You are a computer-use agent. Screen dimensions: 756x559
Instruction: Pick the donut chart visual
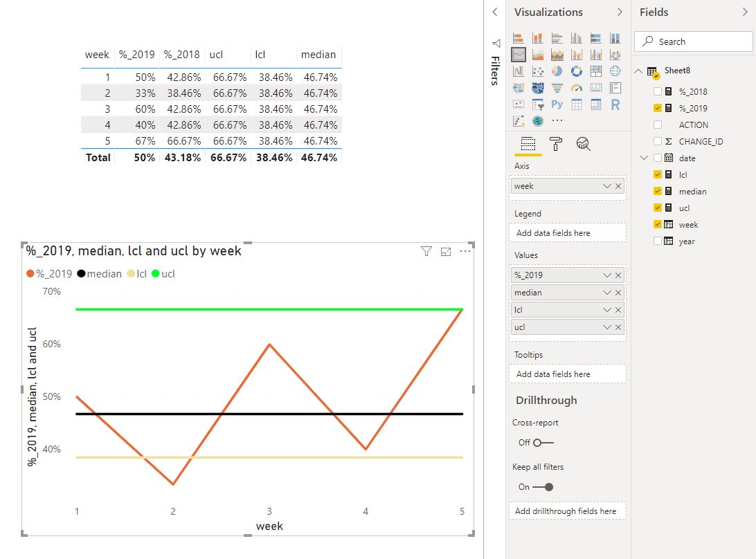coord(577,71)
